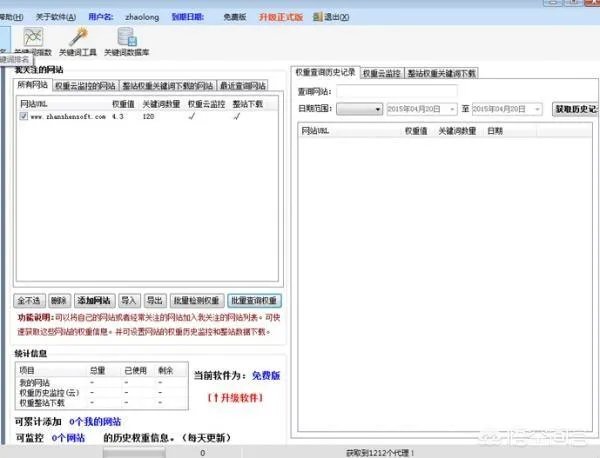Uncheck the www.zhanshensoft.com website checkbox
The height and width of the screenshot is (458, 600).
point(24,116)
